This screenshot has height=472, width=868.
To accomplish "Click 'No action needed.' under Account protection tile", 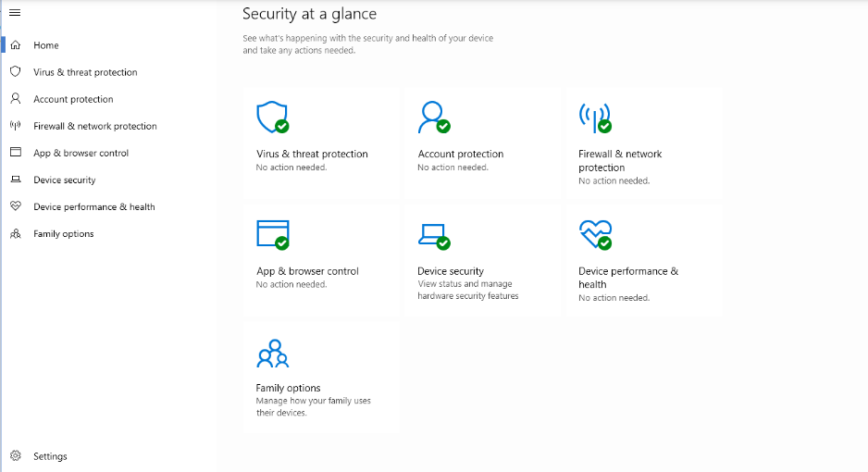I will 453,168.
